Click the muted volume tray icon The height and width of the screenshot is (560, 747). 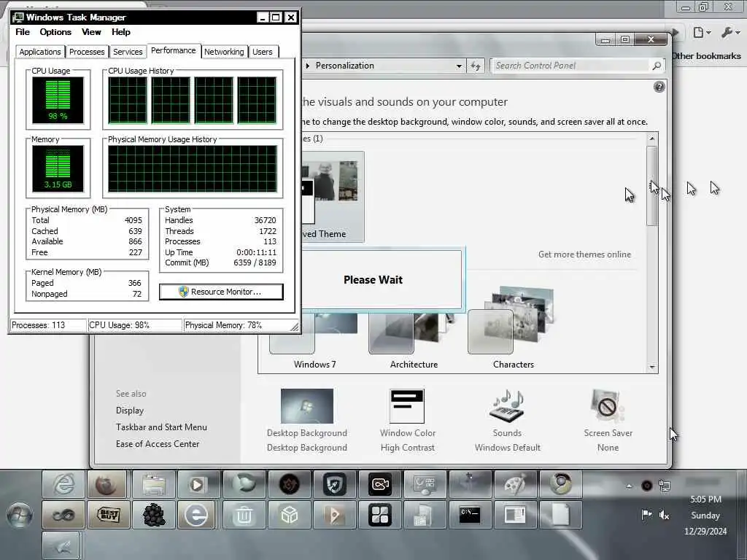[x=664, y=515]
